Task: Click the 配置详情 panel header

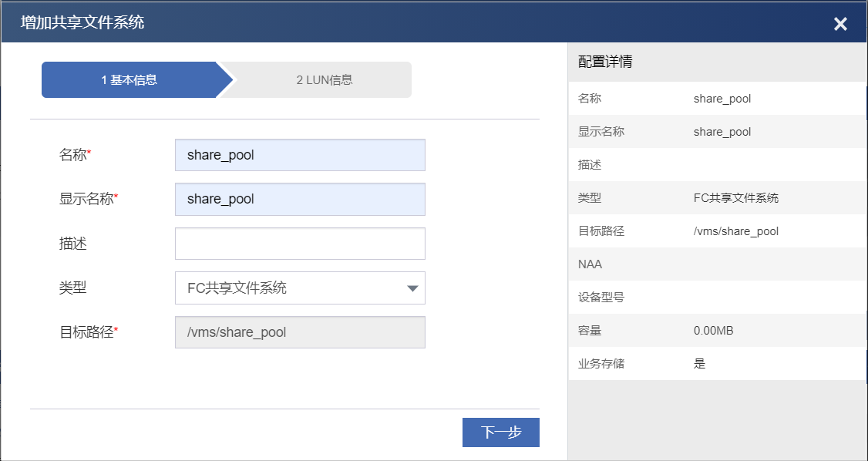Action: (x=605, y=62)
